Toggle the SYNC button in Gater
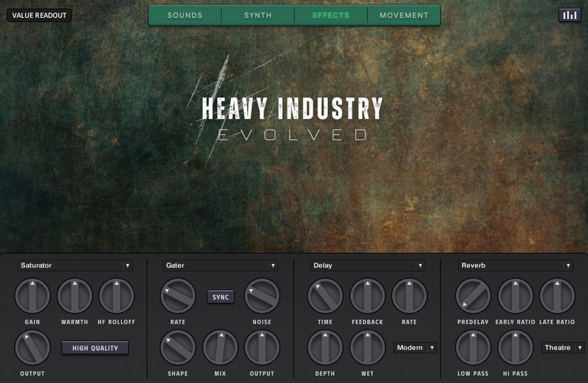588x383 pixels. [x=220, y=297]
